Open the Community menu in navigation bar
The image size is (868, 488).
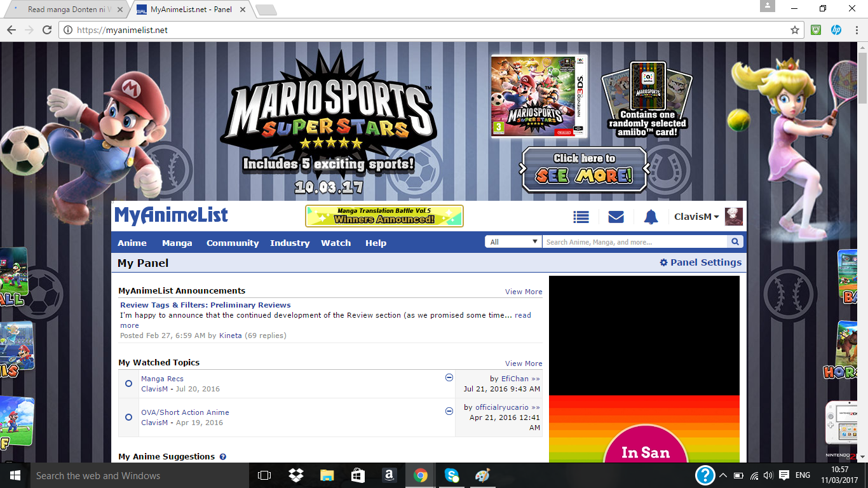[x=233, y=243]
